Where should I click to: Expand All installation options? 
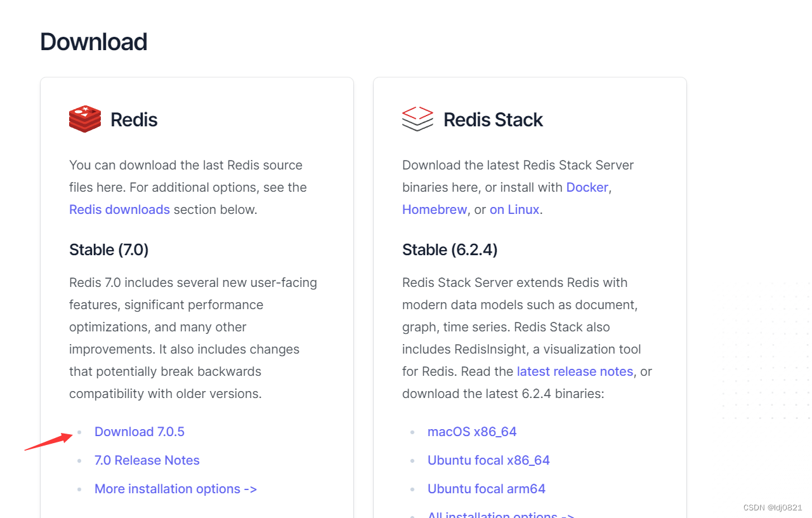(x=501, y=514)
